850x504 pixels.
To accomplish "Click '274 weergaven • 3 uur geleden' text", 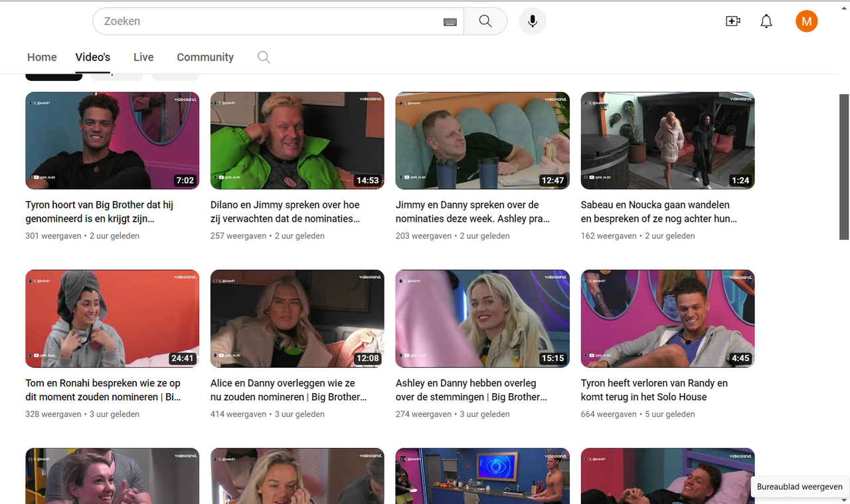I will pos(453,414).
